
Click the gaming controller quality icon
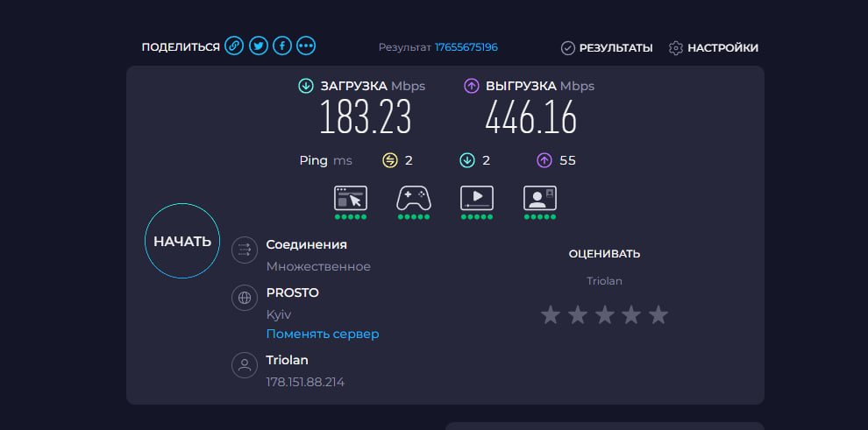[x=414, y=198]
